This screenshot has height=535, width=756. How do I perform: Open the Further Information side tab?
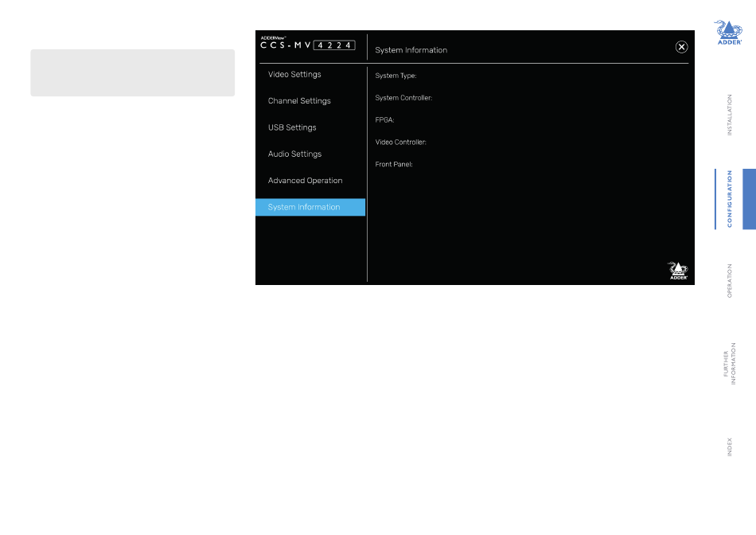click(730, 363)
